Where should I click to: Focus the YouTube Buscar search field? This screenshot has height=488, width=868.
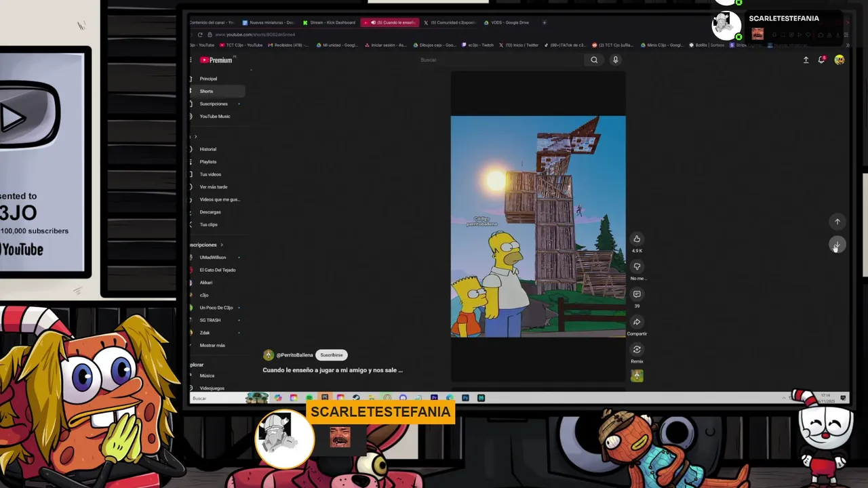pos(502,60)
